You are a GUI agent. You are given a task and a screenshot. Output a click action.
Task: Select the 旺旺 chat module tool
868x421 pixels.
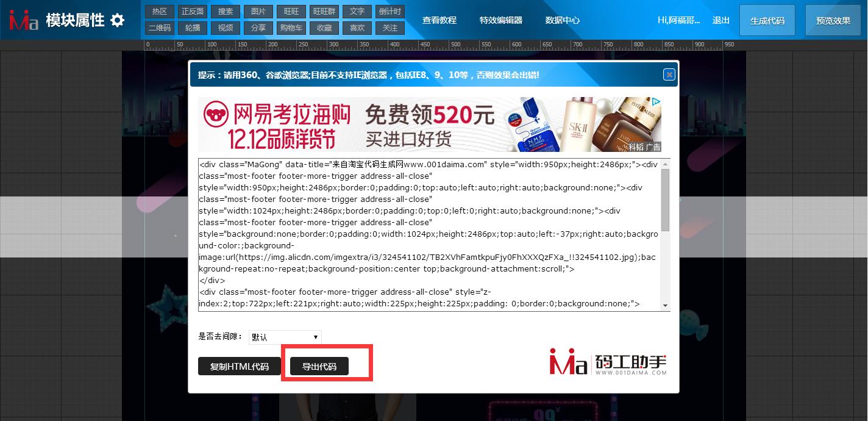pos(291,11)
